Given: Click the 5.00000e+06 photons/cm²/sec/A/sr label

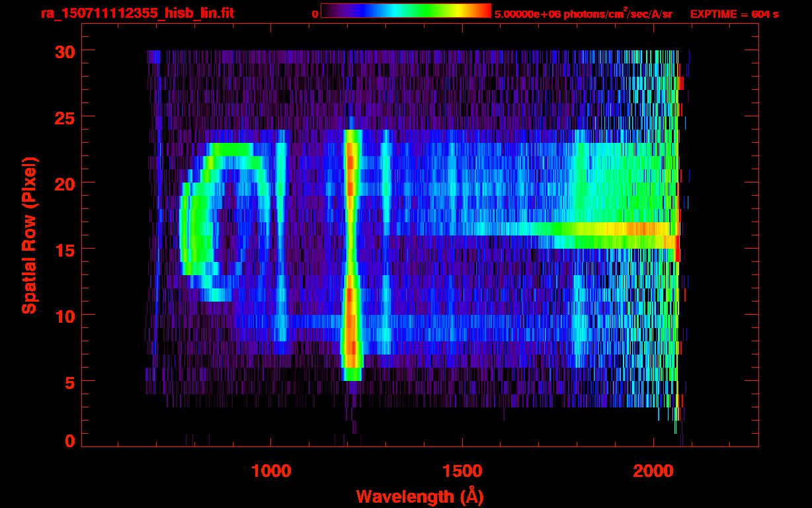Looking at the screenshot, I should pyautogui.click(x=583, y=13).
